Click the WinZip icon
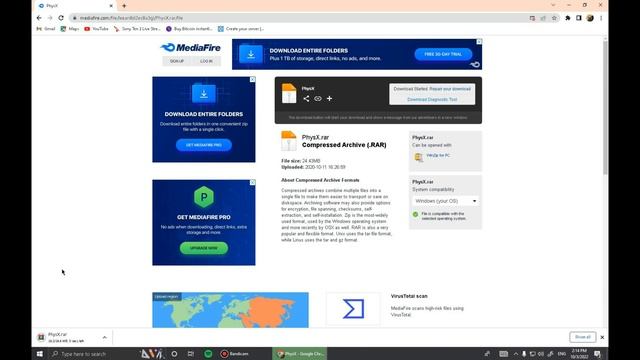Image resolution: width=640 pixels, height=360 pixels. (x=418, y=157)
